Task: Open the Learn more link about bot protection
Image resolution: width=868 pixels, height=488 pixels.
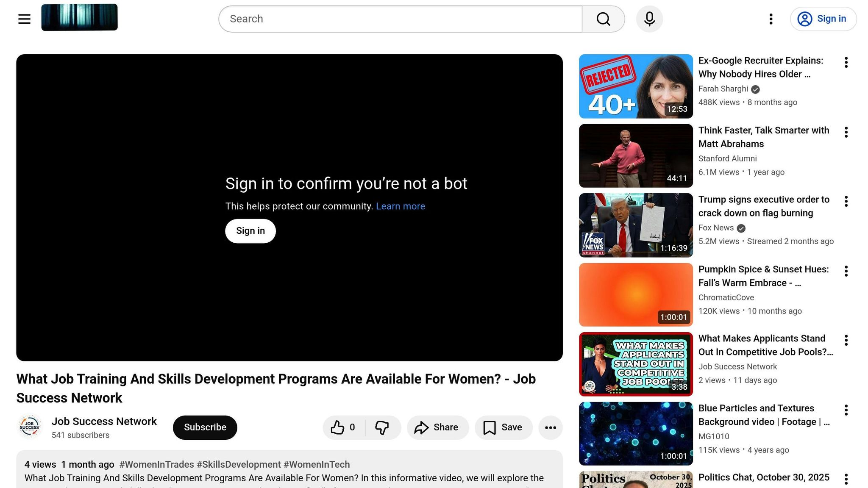Action: coord(400,206)
